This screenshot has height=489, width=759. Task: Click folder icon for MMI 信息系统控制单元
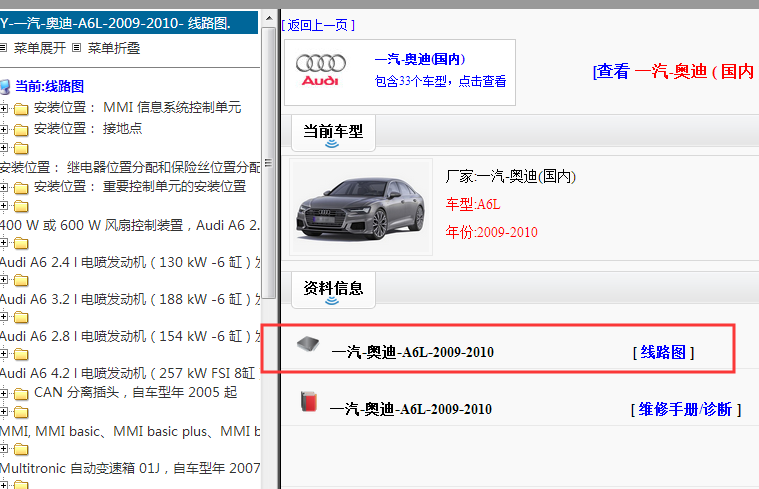tap(21, 109)
